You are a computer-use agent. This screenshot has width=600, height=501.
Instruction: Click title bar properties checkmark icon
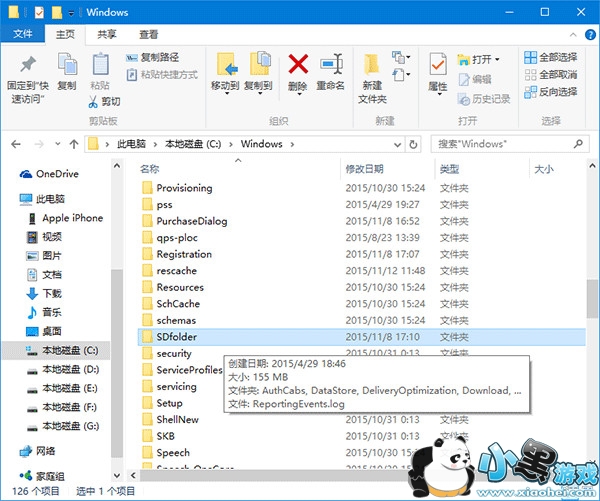tap(39, 13)
